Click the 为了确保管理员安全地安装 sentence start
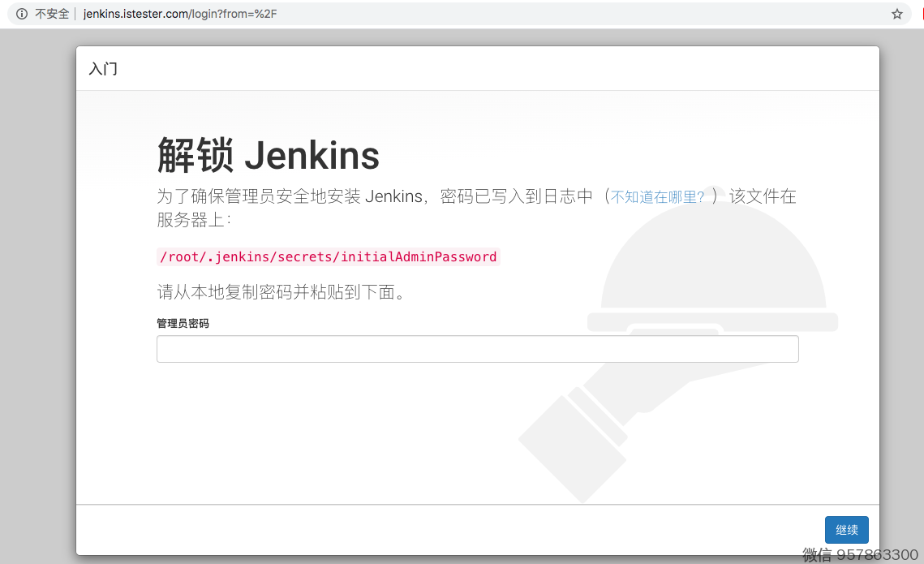The height and width of the screenshot is (564, 924). pos(260,196)
